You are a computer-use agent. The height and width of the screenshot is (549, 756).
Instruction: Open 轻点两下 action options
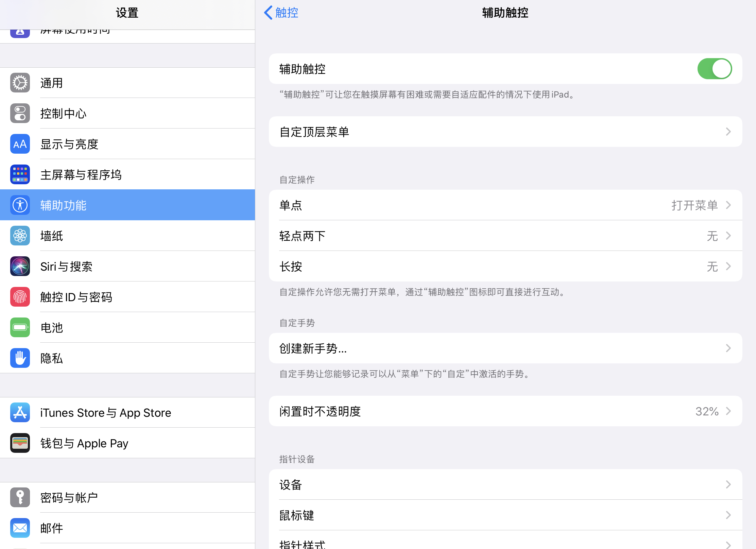coord(505,236)
